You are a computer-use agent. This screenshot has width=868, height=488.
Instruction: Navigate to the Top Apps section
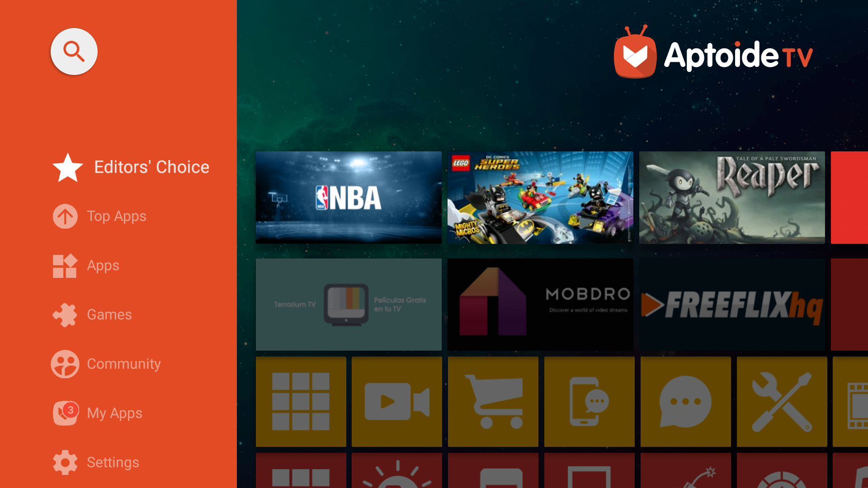coord(117,216)
